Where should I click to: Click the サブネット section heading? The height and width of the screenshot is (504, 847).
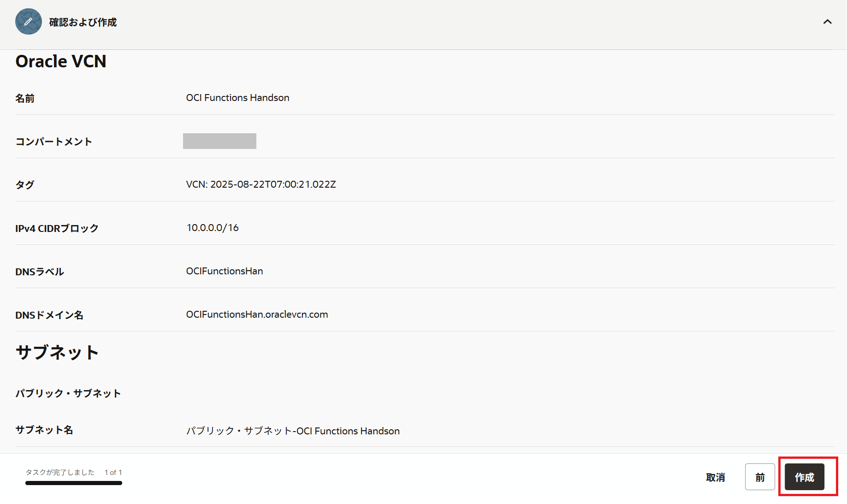coord(57,352)
